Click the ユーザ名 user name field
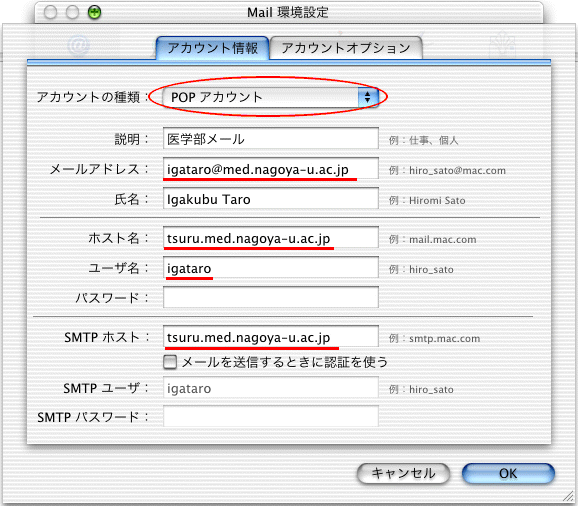 point(271,268)
